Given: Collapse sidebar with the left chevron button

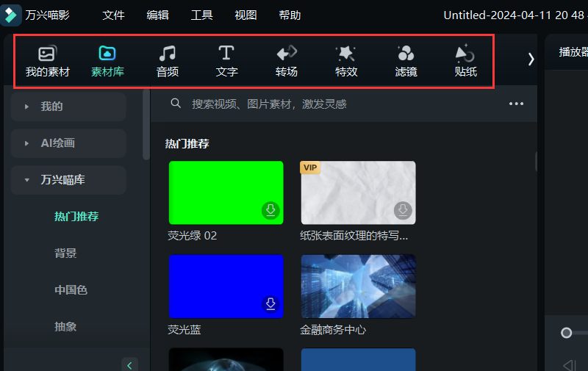Looking at the screenshot, I should pos(130,365).
